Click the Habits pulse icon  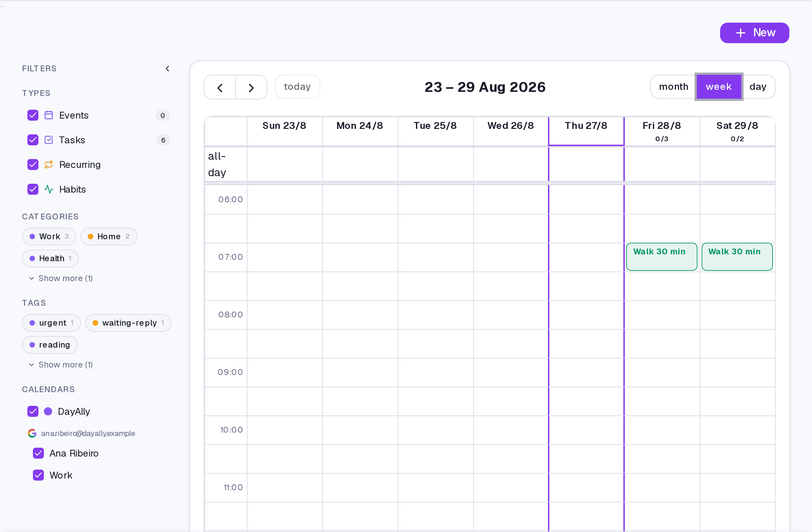point(49,189)
